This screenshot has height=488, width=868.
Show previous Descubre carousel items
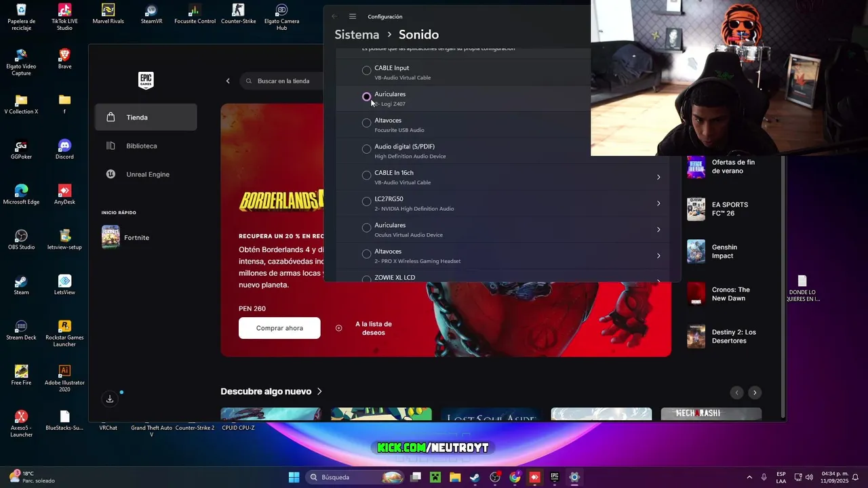(x=736, y=392)
